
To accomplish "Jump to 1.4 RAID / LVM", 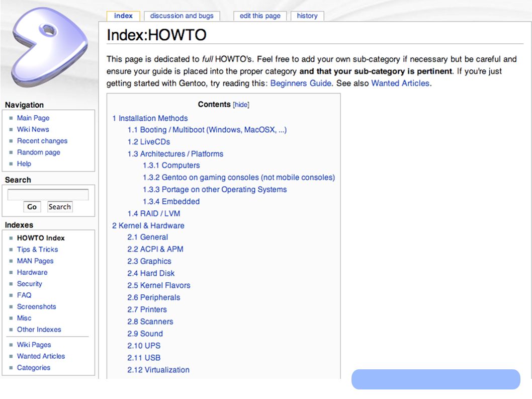I will tap(154, 214).
